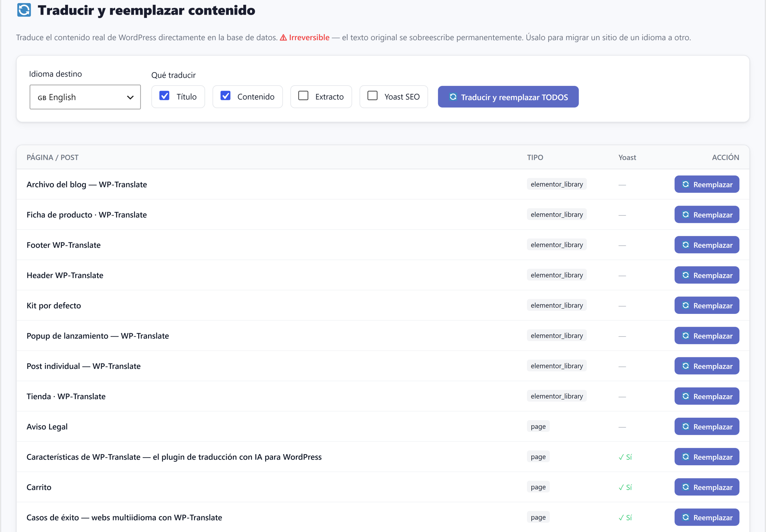
Task: Select the 'Tienda · WP-Translate' title
Action: pyautogui.click(x=66, y=396)
